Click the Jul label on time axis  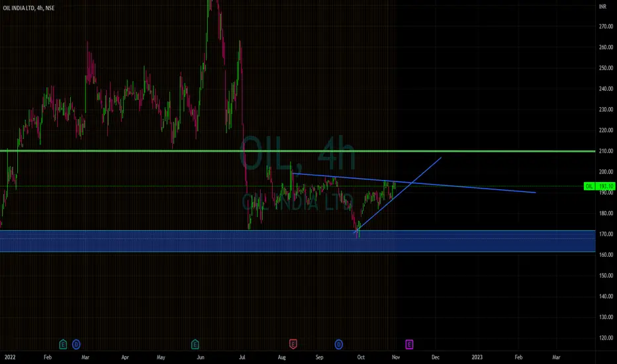click(242, 357)
